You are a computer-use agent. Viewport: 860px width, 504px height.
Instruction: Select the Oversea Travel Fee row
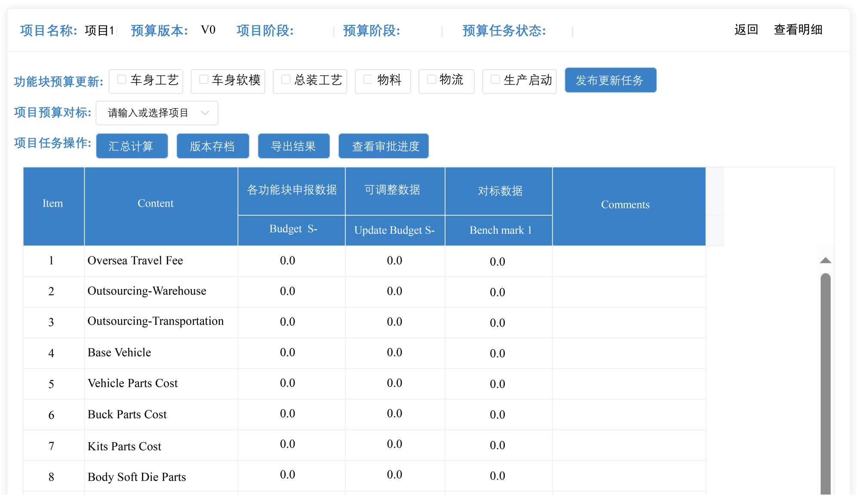[135, 261]
